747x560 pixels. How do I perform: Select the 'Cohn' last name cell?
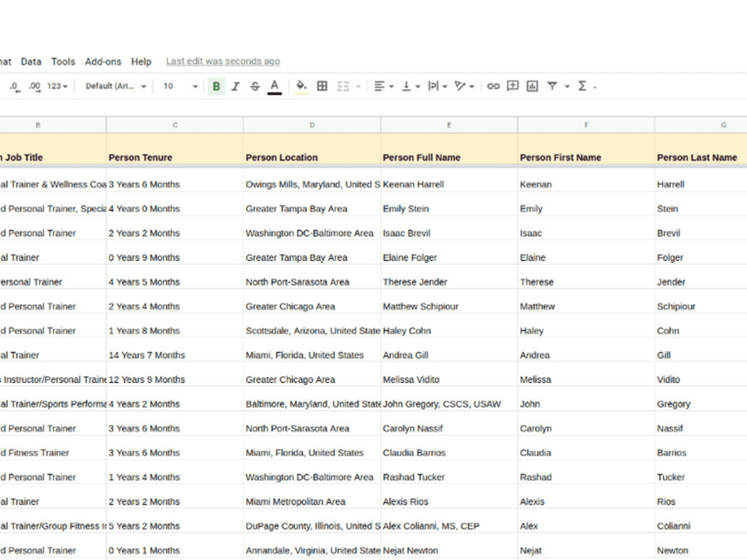(x=701, y=326)
